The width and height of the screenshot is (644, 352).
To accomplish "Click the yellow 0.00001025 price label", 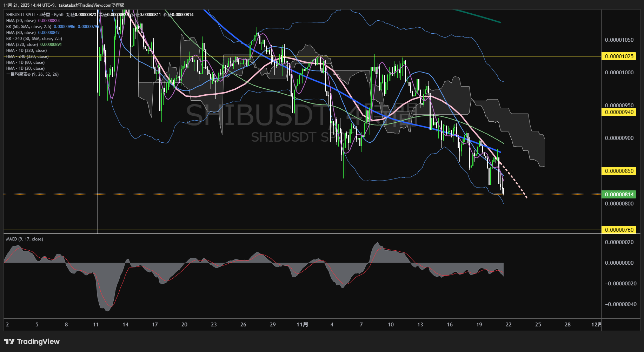I will coord(619,56).
